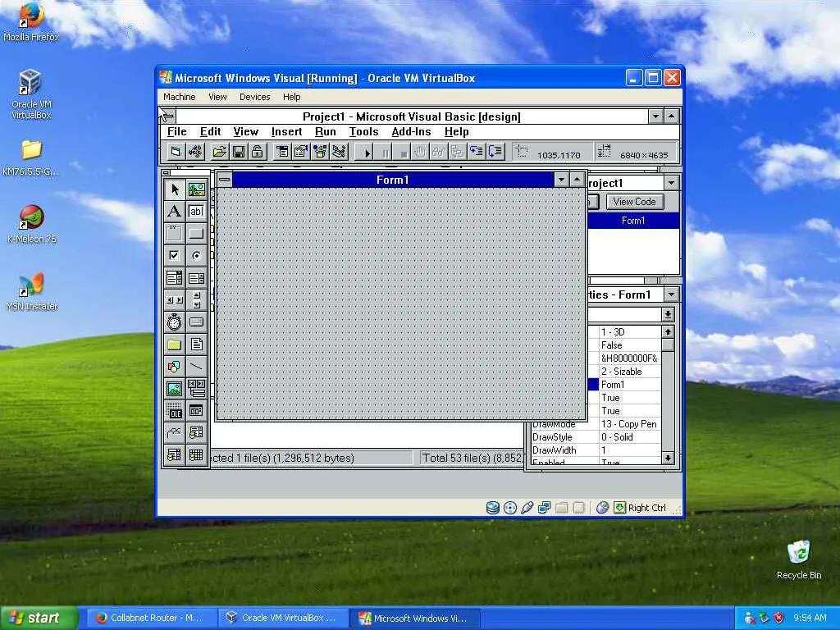This screenshot has height=630, width=840.
Task: Open the File menu in Visual Basic
Action: (x=177, y=132)
